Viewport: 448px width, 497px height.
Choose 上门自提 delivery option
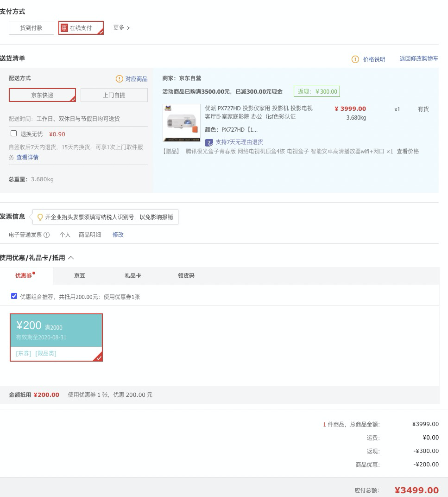tap(114, 95)
